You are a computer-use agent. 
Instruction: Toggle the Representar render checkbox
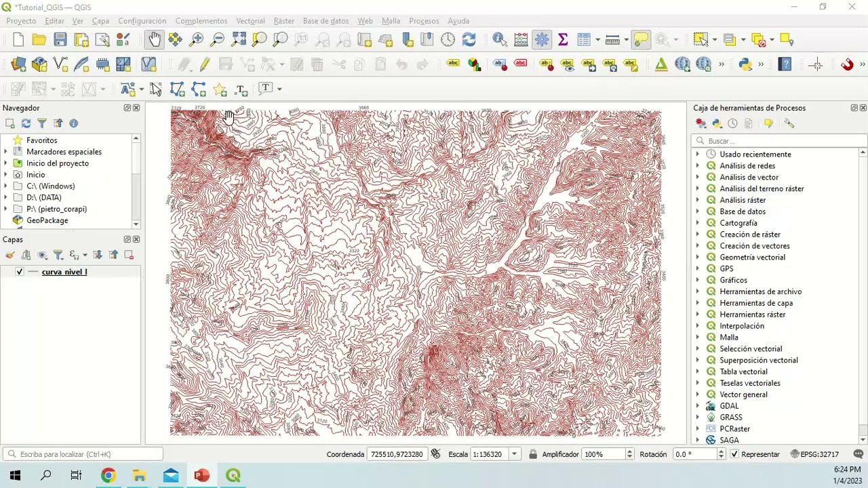(734, 454)
